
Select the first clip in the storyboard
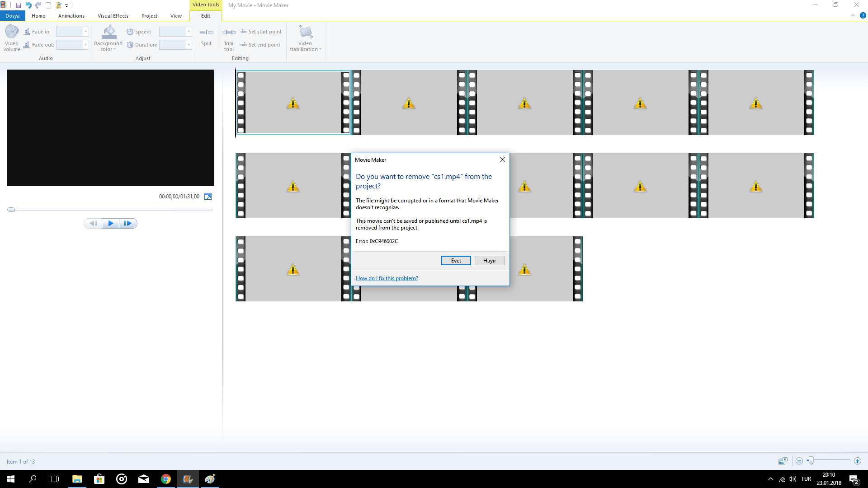[293, 103]
